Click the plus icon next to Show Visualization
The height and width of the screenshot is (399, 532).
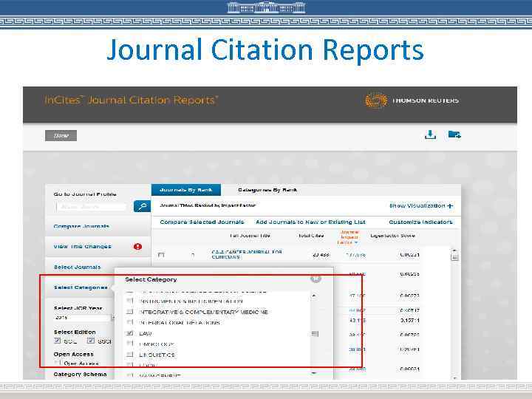tap(450, 206)
